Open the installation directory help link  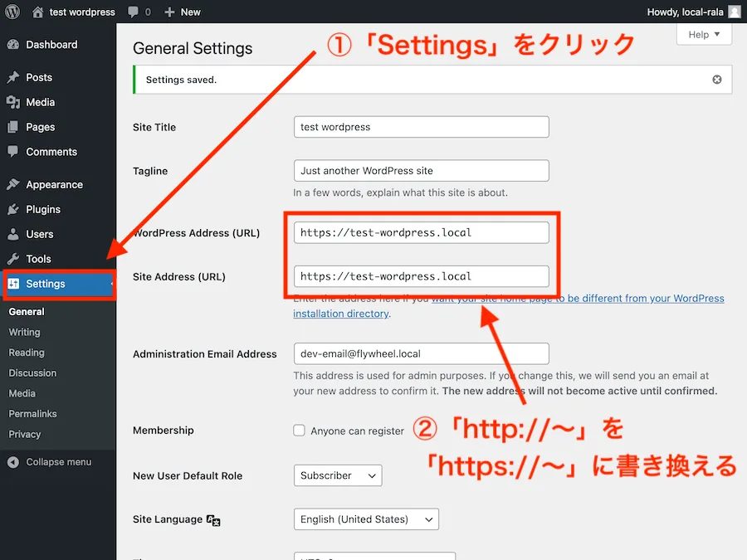pyautogui.click(x=341, y=314)
